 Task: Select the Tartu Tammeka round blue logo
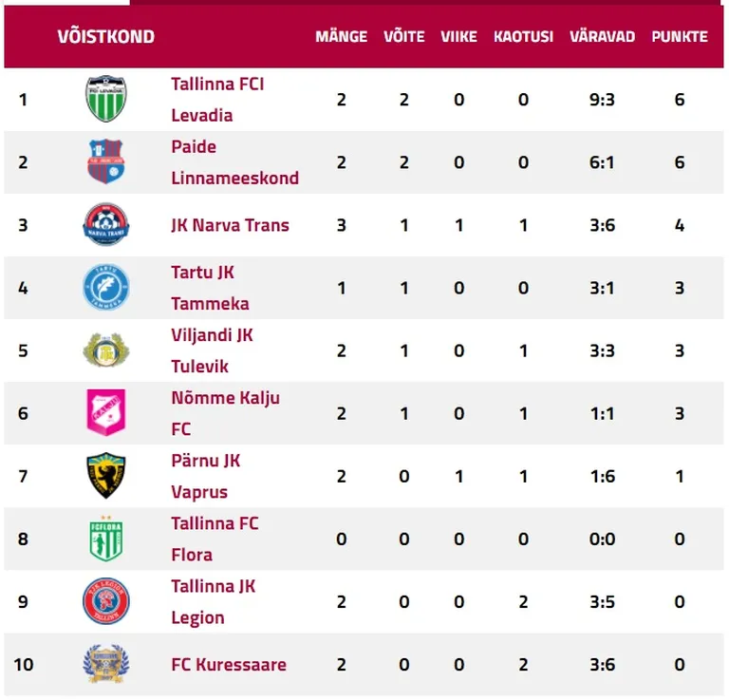(106, 287)
